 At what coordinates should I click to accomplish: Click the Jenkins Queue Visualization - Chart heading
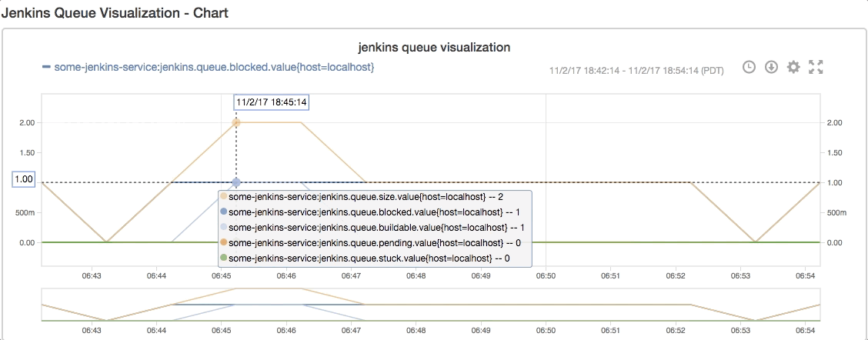(115, 13)
